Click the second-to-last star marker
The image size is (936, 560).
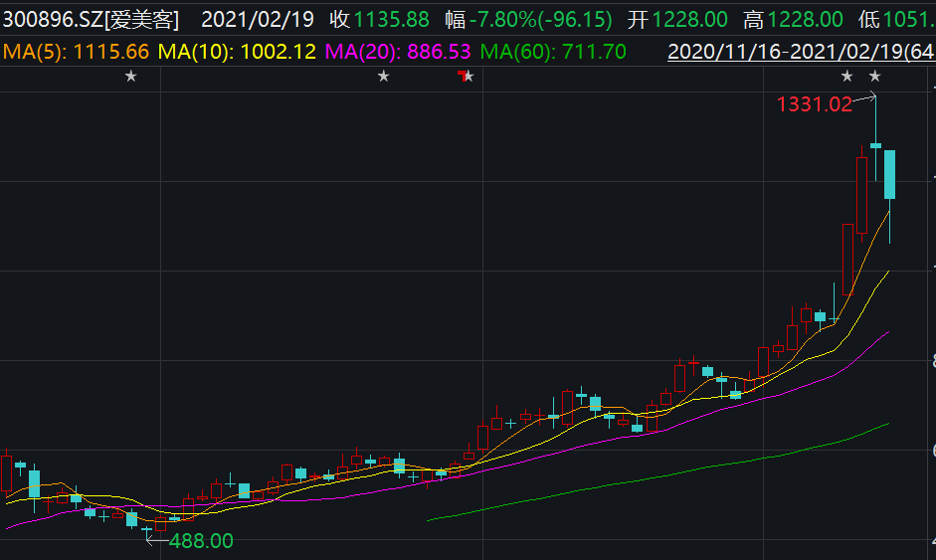847,77
